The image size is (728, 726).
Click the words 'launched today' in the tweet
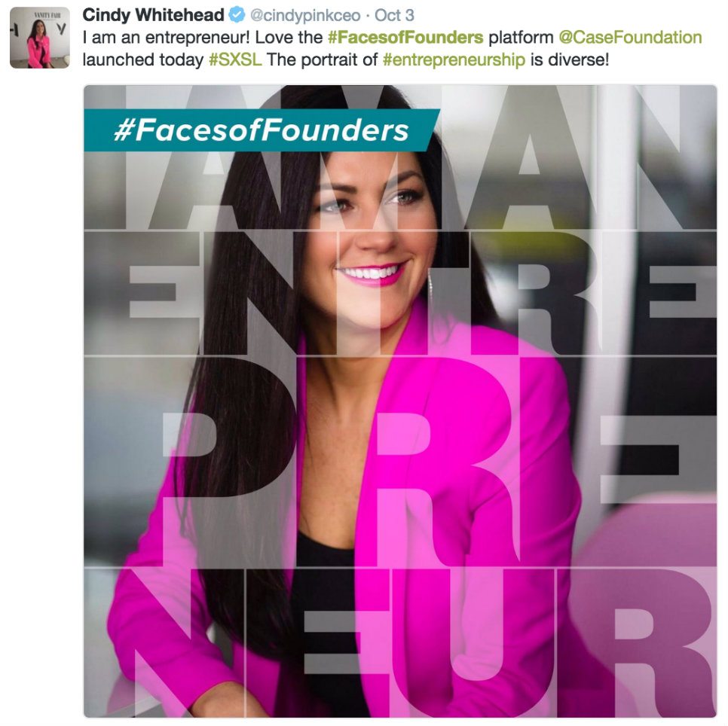(x=143, y=59)
